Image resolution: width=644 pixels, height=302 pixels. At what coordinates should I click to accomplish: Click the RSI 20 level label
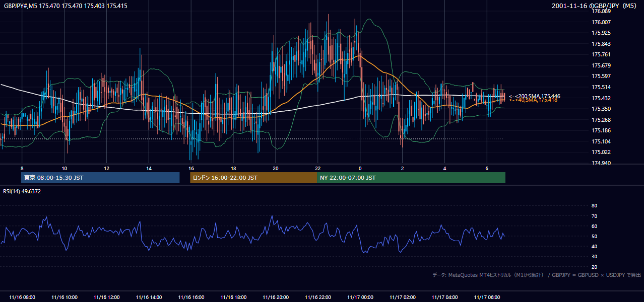594,267
